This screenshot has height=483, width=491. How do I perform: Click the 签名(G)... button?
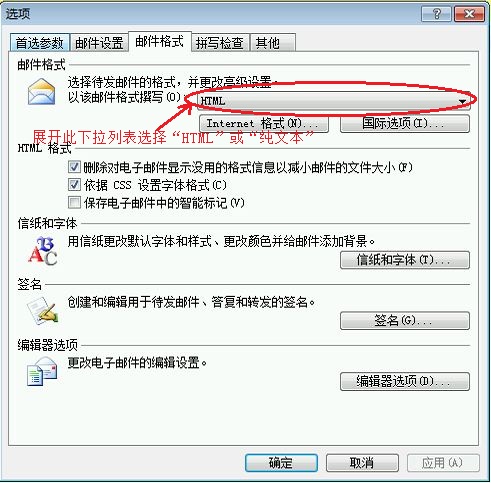405,321
